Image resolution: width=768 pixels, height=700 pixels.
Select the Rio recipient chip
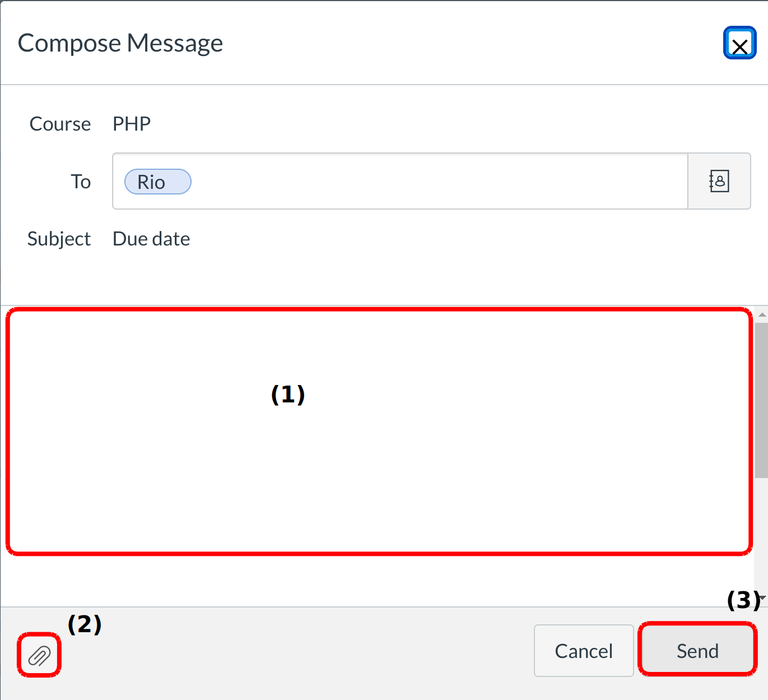tap(157, 182)
